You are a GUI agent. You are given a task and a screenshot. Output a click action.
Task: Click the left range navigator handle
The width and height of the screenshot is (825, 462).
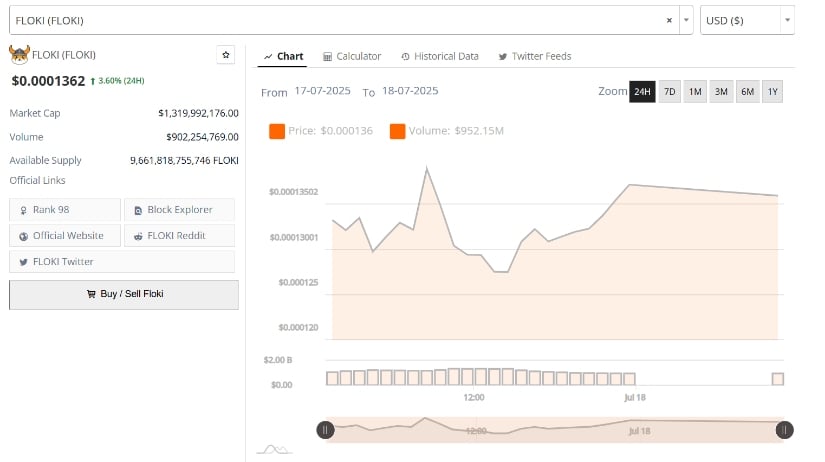[x=325, y=430]
